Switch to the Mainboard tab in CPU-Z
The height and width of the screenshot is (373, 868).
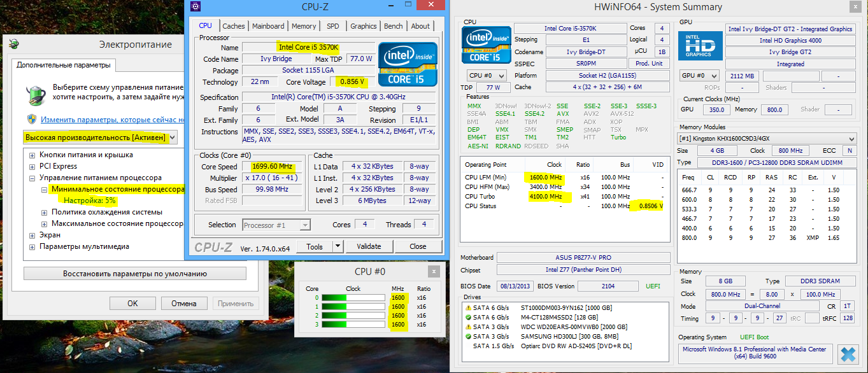click(267, 26)
